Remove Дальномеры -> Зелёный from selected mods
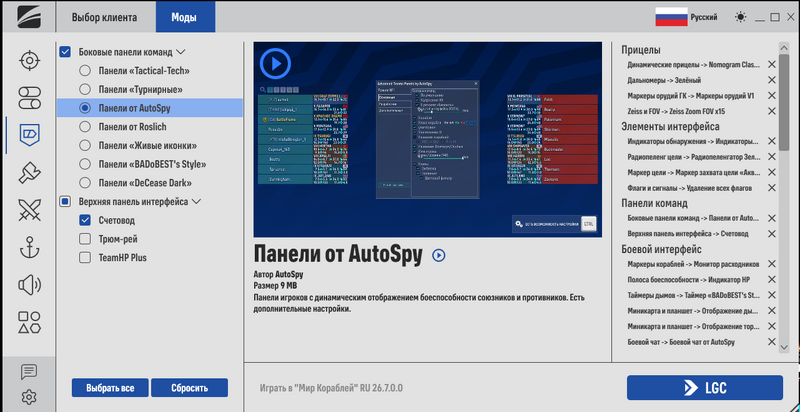800x412 pixels. (772, 80)
